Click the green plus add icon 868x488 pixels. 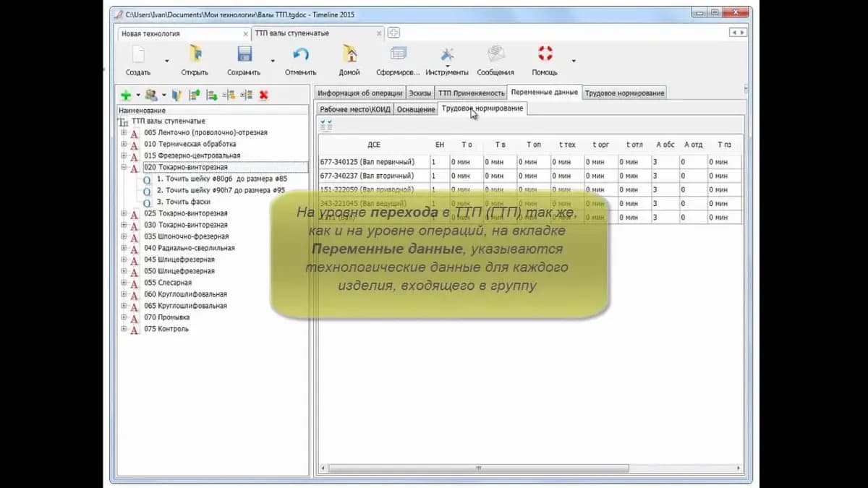pyautogui.click(x=126, y=95)
